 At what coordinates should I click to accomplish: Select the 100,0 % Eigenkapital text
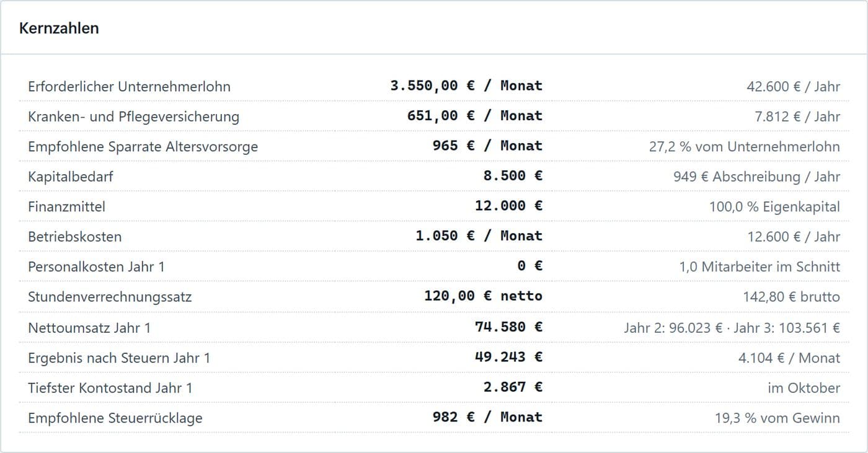coord(775,206)
